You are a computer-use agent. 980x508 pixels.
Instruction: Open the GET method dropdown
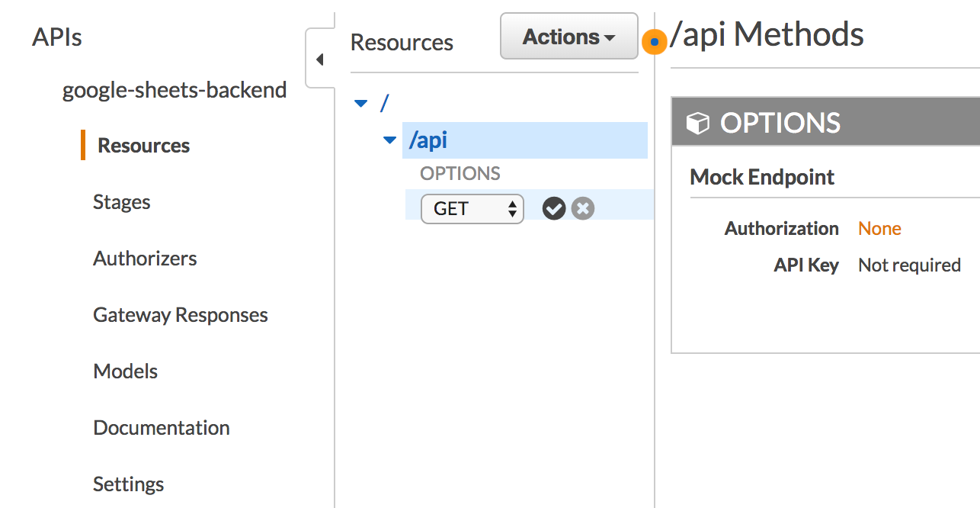click(472, 208)
